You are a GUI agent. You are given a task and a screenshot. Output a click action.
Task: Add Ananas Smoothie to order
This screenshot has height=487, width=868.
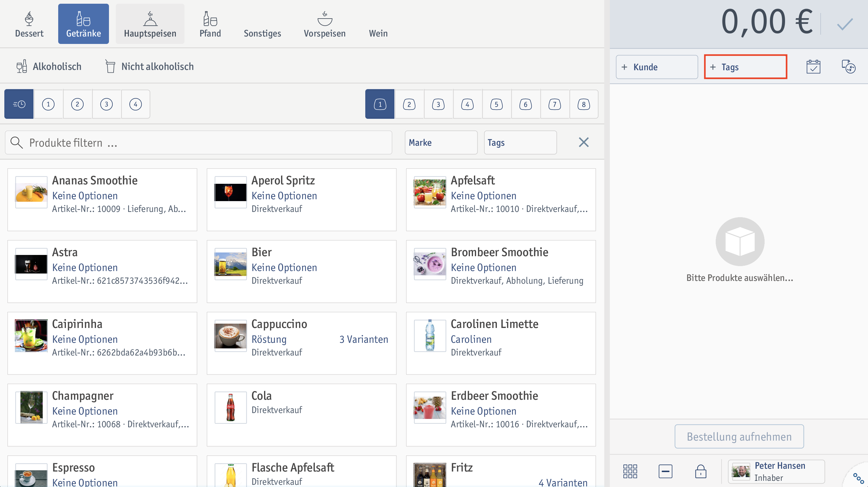[x=102, y=200]
